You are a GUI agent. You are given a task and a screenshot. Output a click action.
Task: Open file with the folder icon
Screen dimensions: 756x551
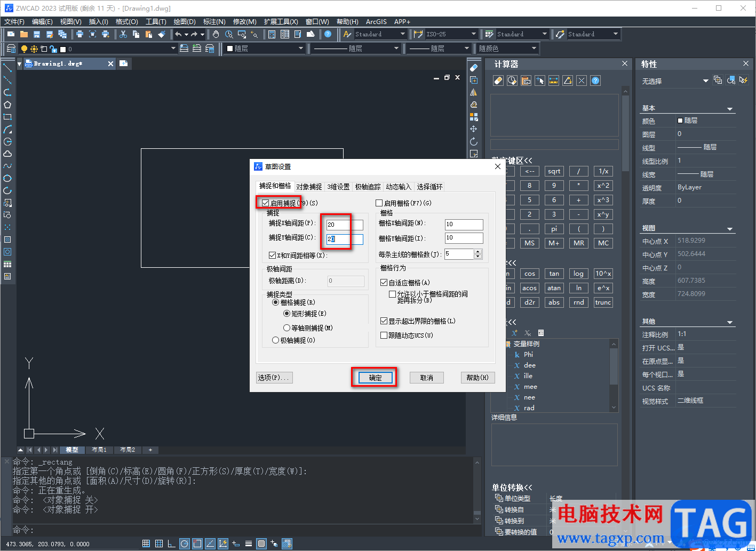click(x=24, y=34)
